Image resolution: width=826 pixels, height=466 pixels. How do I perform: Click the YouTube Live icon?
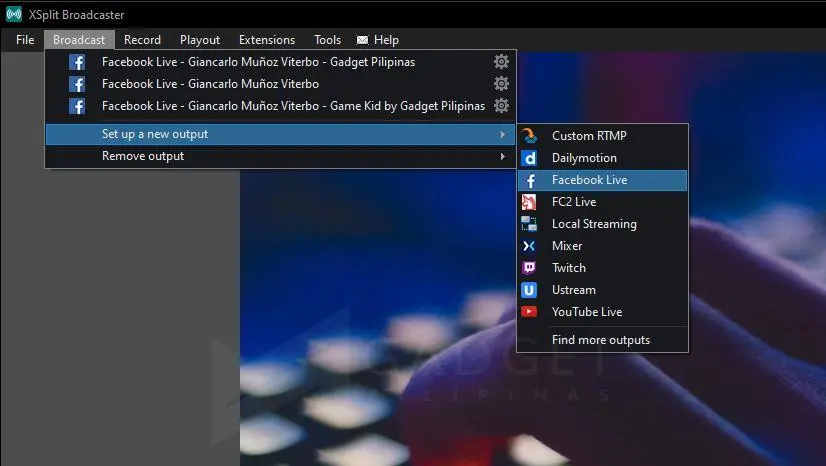coord(529,312)
